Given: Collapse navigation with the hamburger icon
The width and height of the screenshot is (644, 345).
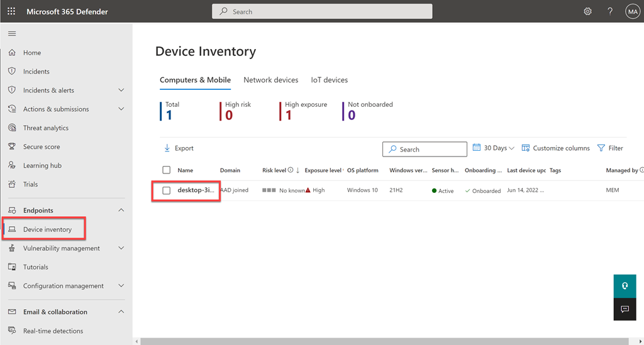Looking at the screenshot, I should click(x=12, y=34).
